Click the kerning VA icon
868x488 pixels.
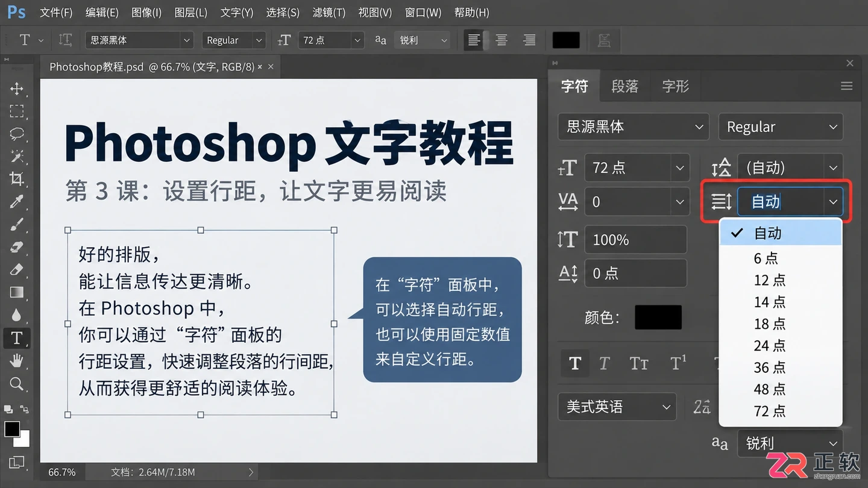click(568, 202)
